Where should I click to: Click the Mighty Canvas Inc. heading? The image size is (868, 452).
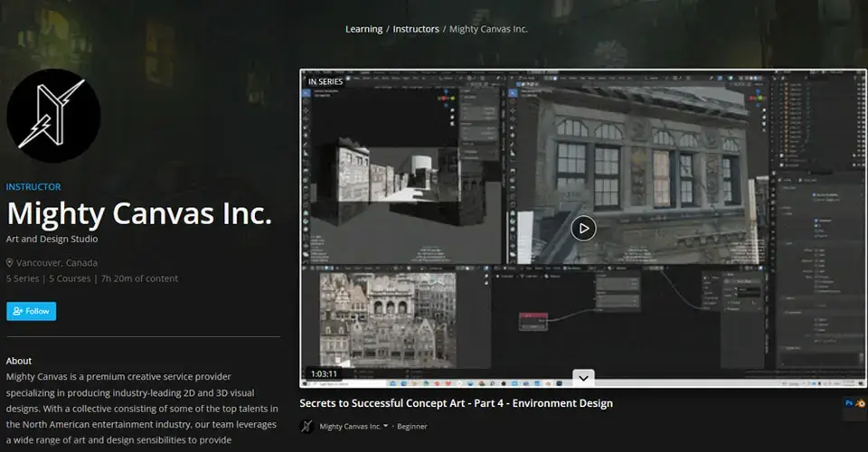(x=139, y=213)
